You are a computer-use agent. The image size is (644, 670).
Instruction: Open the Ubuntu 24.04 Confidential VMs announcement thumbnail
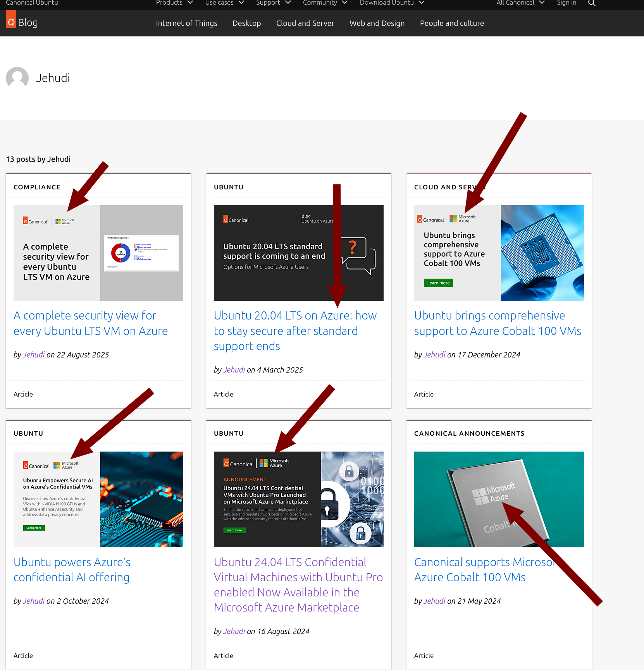[x=299, y=499]
